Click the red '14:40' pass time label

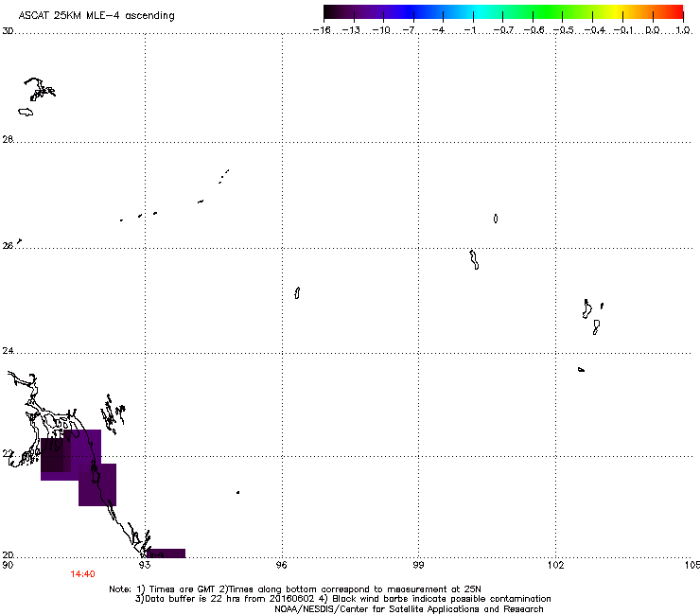tap(82, 574)
